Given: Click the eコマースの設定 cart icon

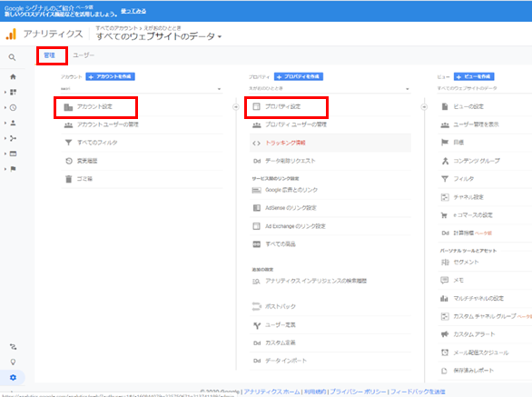Looking at the screenshot, I should pos(444,215).
